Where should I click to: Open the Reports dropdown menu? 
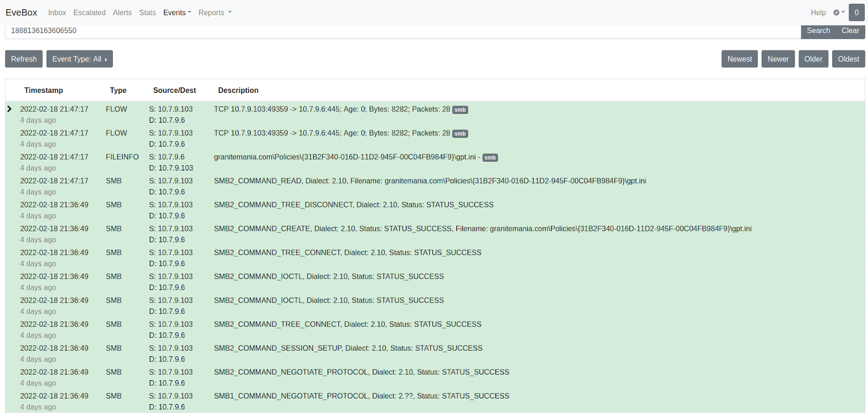pyautogui.click(x=215, y=12)
